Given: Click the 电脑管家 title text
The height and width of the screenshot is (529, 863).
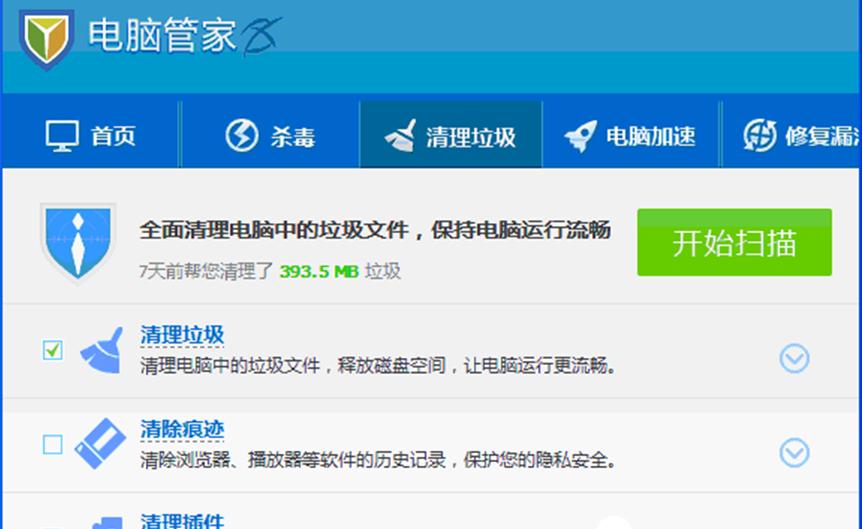Looking at the screenshot, I should click(x=162, y=35).
